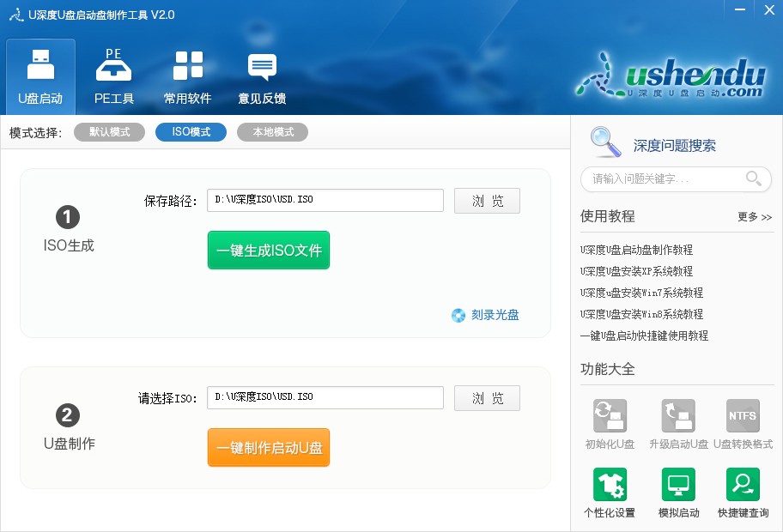Open 快捷键查询 icon
Viewport: 783px width, 532px height.
[x=743, y=484]
